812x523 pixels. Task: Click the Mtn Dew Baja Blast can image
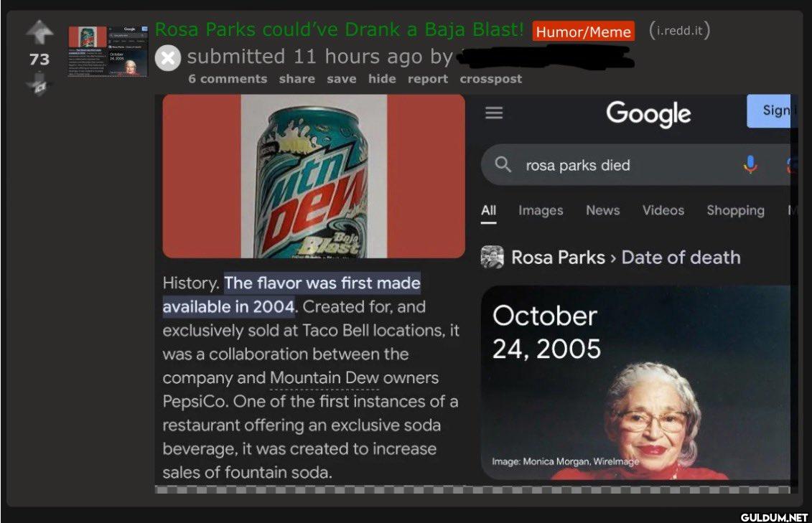[x=314, y=176]
